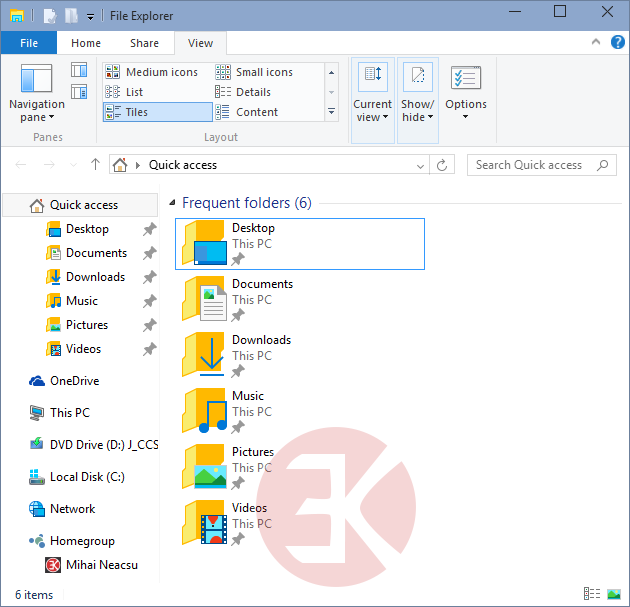Open the address bar history dropdown

[420, 166]
